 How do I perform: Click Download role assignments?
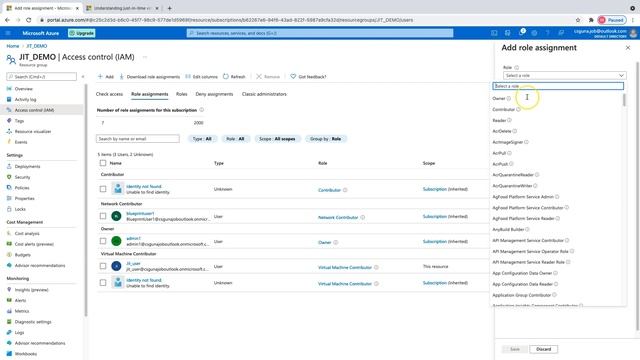coord(149,76)
